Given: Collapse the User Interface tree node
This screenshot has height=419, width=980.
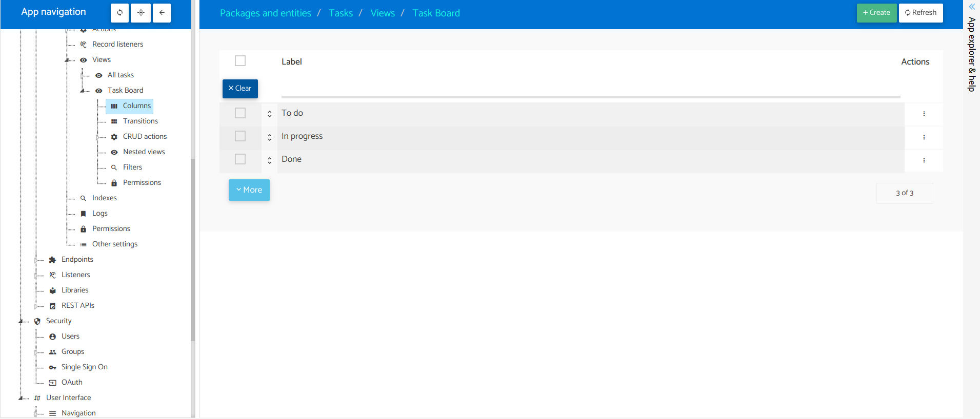Looking at the screenshot, I should coord(21,398).
